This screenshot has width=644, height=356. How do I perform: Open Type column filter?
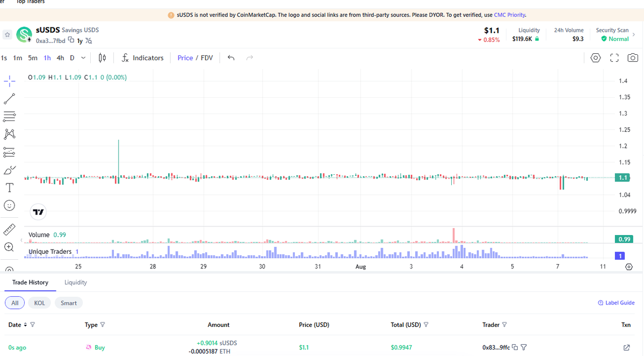[x=103, y=325]
